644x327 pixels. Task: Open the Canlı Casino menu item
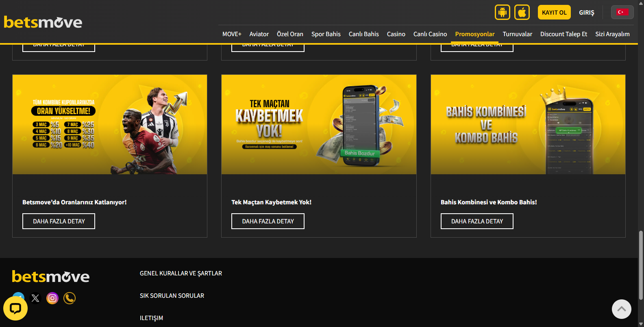[x=430, y=34]
